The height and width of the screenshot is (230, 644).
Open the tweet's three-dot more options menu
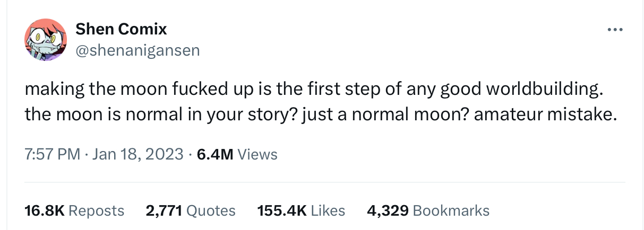(x=615, y=30)
